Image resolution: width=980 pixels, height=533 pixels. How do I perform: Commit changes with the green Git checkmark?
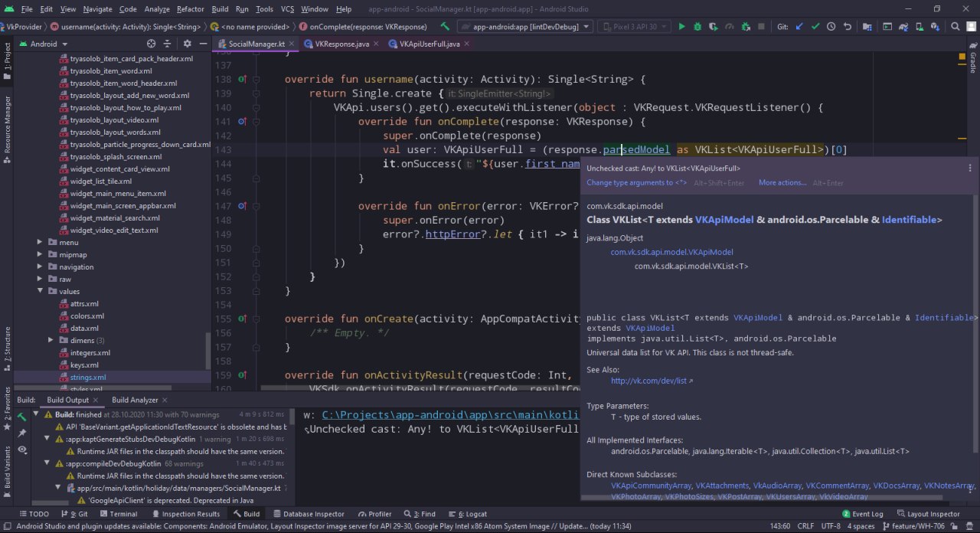tap(815, 27)
